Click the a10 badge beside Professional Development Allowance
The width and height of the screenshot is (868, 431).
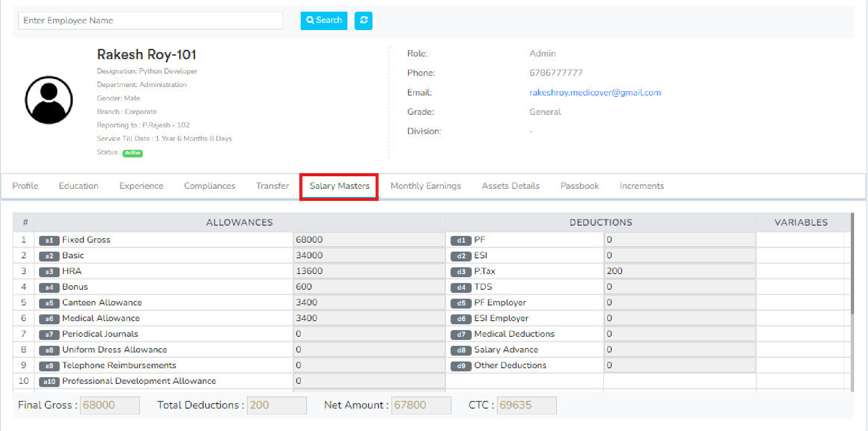tap(49, 382)
